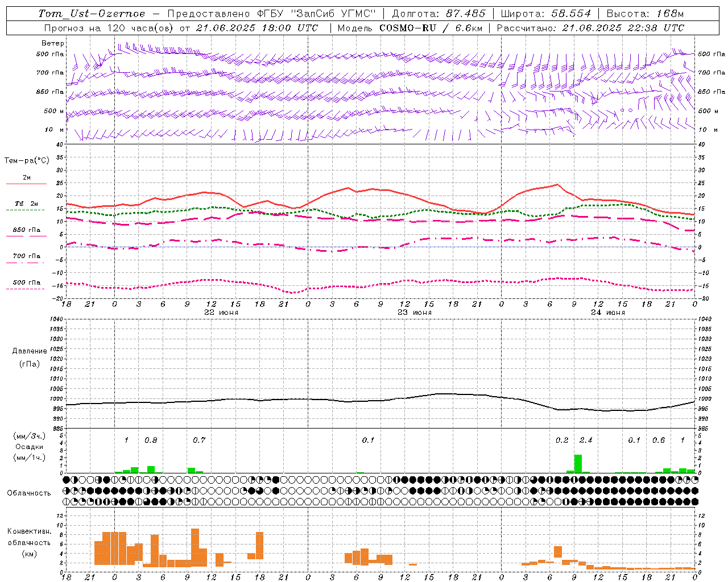
Task: Select the 22 июня date label
Action: tap(221, 313)
